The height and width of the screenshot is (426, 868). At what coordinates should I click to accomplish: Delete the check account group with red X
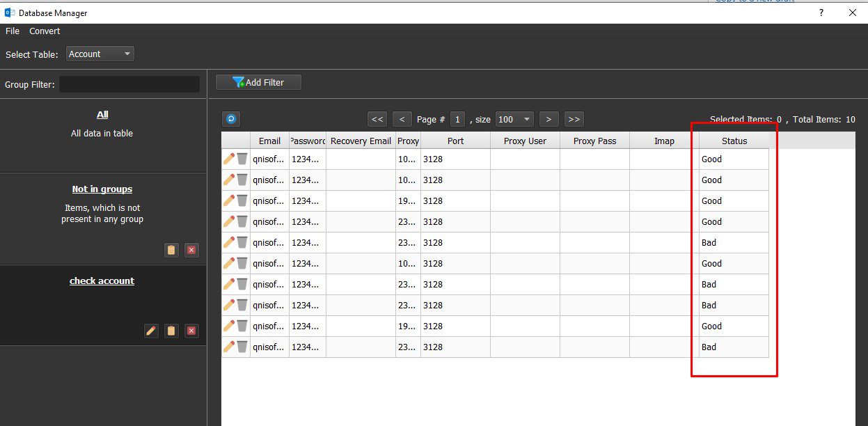(x=192, y=331)
